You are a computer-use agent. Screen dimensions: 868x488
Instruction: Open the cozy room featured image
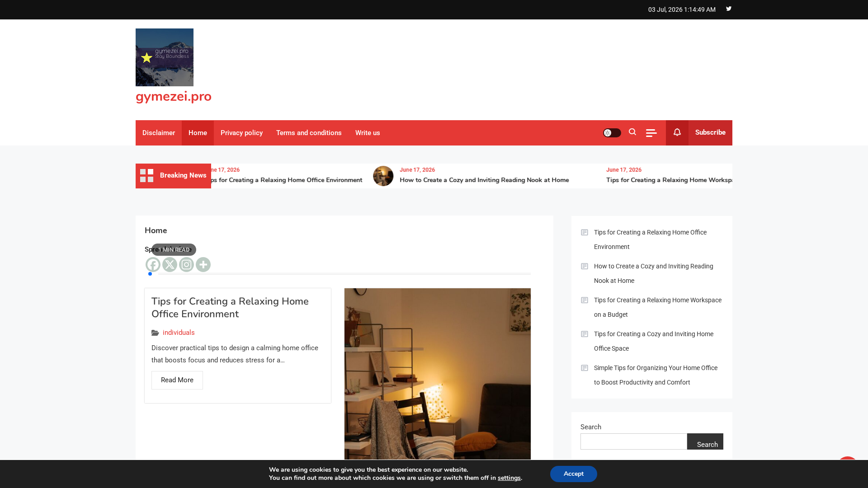click(x=438, y=374)
